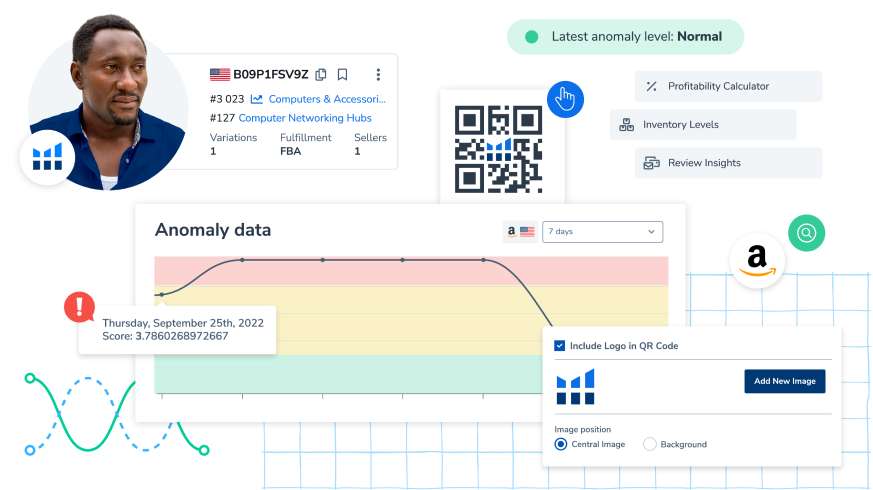Image resolution: width=873 pixels, height=490 pixels.
Task: Click the bar chart logo badge on profile
Action: click(x=47, y=157)
